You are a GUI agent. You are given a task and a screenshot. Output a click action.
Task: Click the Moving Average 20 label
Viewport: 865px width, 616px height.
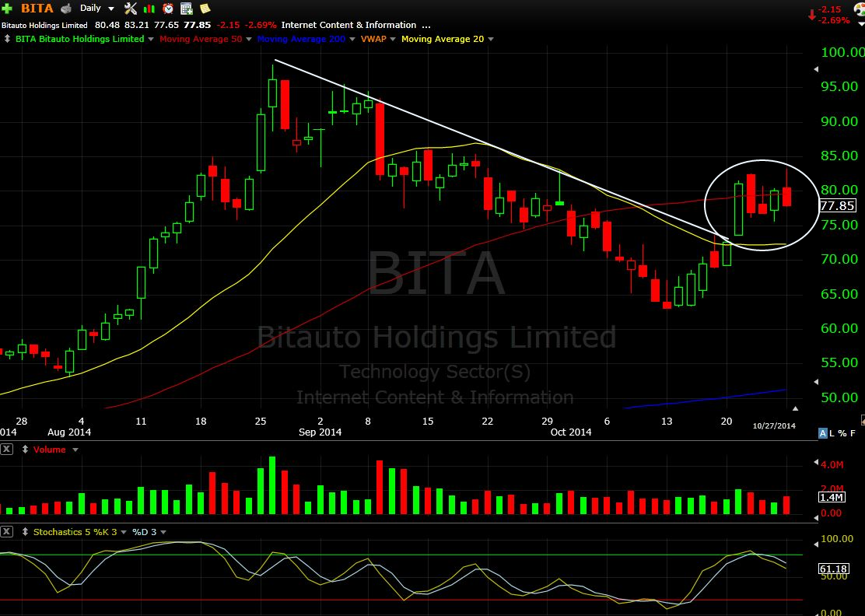pos(443,39)
